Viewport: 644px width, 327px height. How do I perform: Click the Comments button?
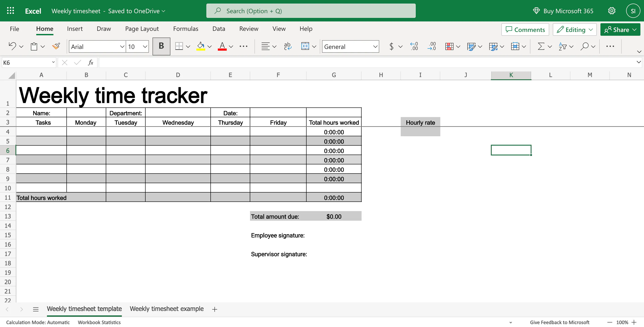(525, 29)
